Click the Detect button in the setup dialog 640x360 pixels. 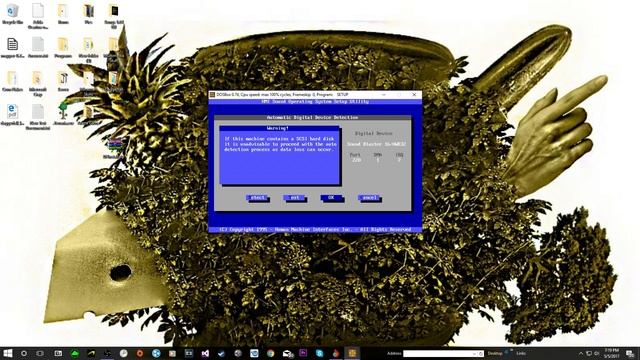click(257, 198)
